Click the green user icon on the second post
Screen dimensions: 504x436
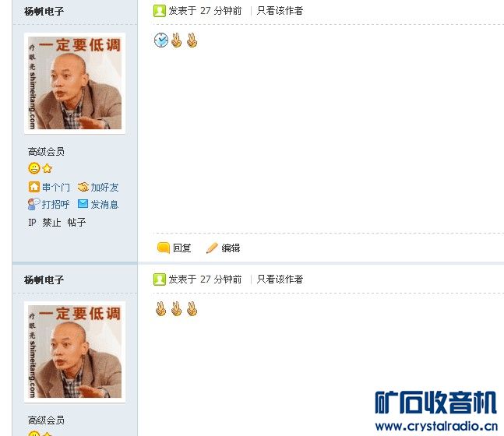(160, 280)
